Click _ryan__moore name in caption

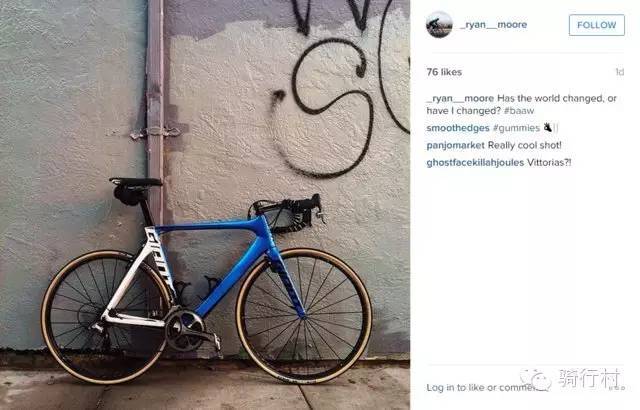(460, 98)
